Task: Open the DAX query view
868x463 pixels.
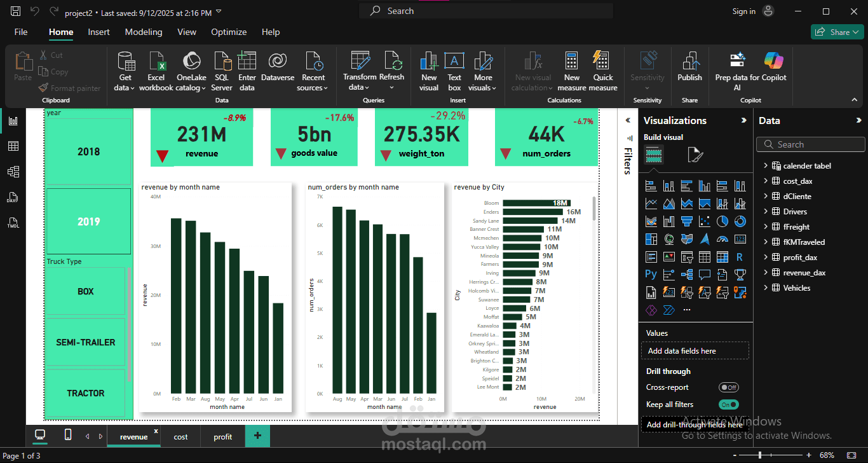Action: (x=13, y=197)
